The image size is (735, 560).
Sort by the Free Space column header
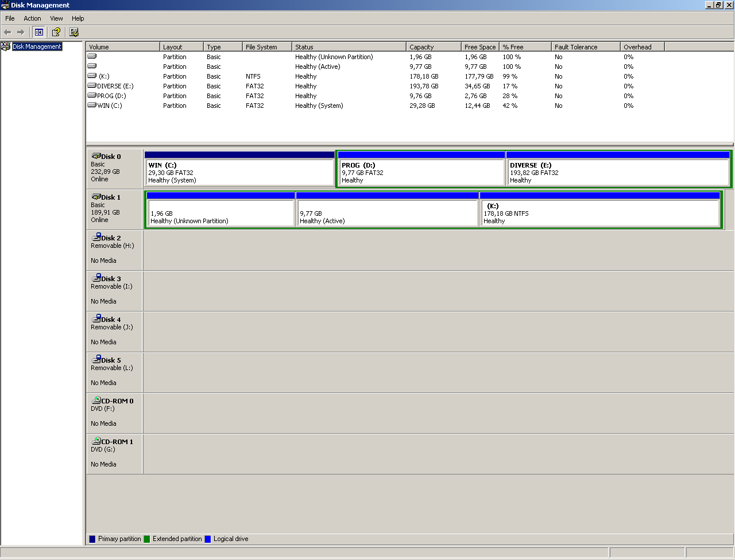(x=480, y=47)
